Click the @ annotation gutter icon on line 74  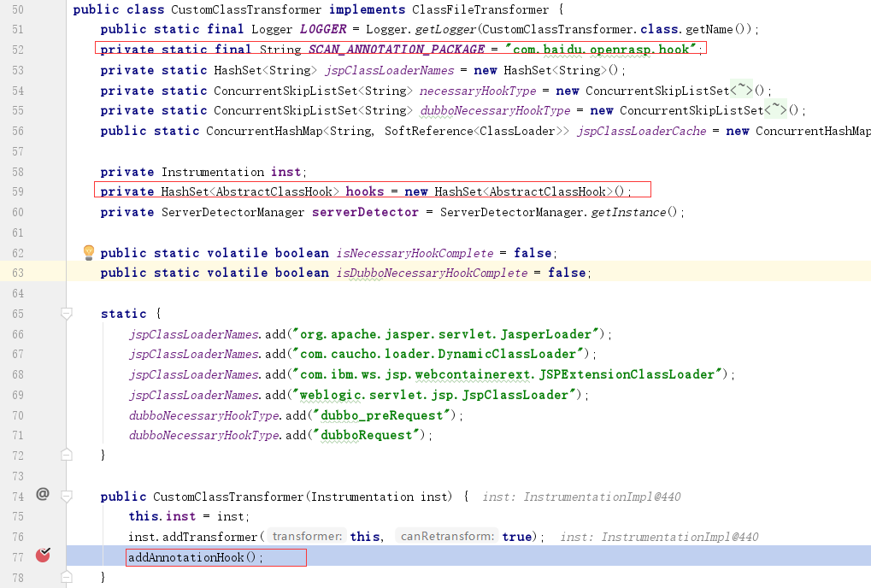[42, 493]
